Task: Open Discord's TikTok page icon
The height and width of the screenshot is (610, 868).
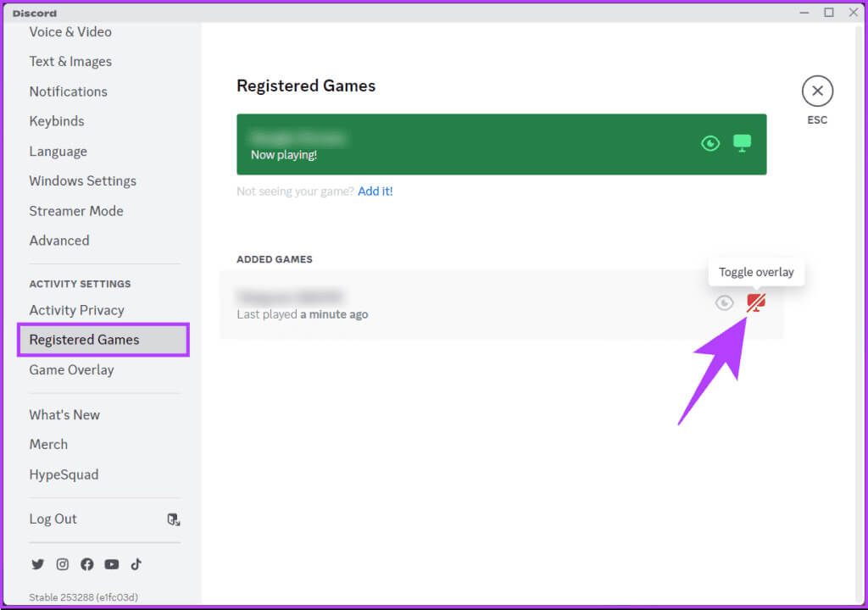Action: [136, 564]
